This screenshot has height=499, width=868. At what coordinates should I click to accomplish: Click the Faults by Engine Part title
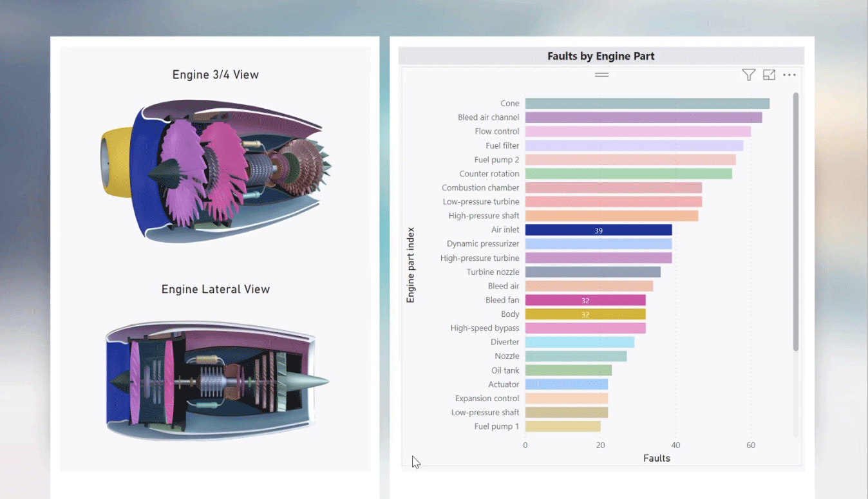[601, 56]
